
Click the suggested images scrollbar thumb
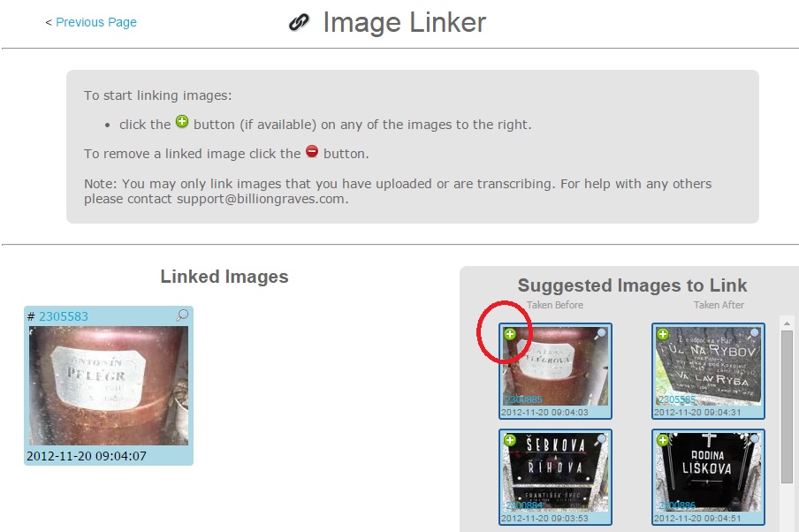[787, 407]
